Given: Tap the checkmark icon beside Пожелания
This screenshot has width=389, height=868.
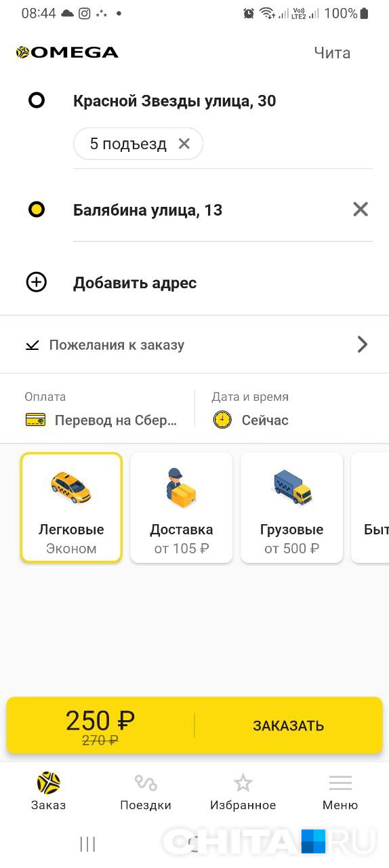Looking at the screenshot, I should tap(32, 345).
